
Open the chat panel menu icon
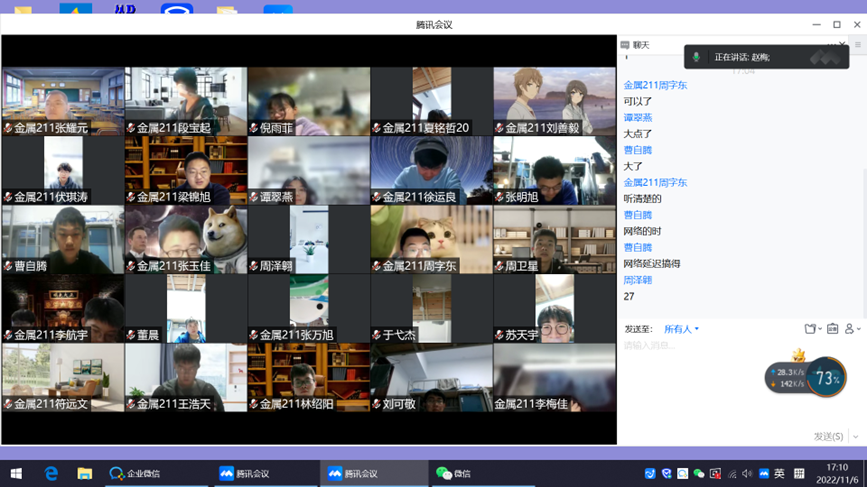857,45
